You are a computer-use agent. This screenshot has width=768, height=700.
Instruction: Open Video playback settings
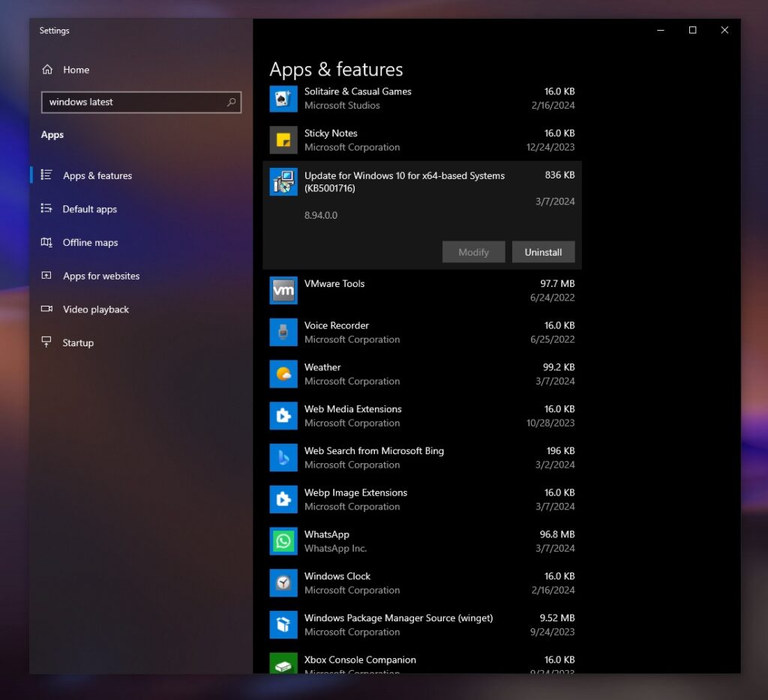click(x=94, y=309)
